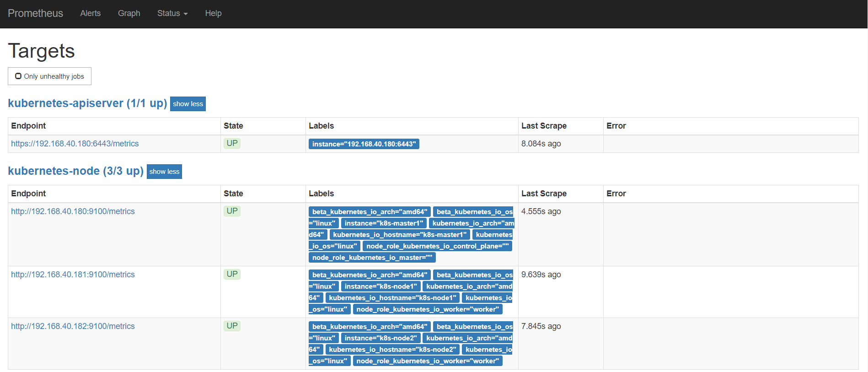Select the kubernetes_io_hostname="k8s-master1" label
The image size is (868, 372).
click(x=400, y=235)
